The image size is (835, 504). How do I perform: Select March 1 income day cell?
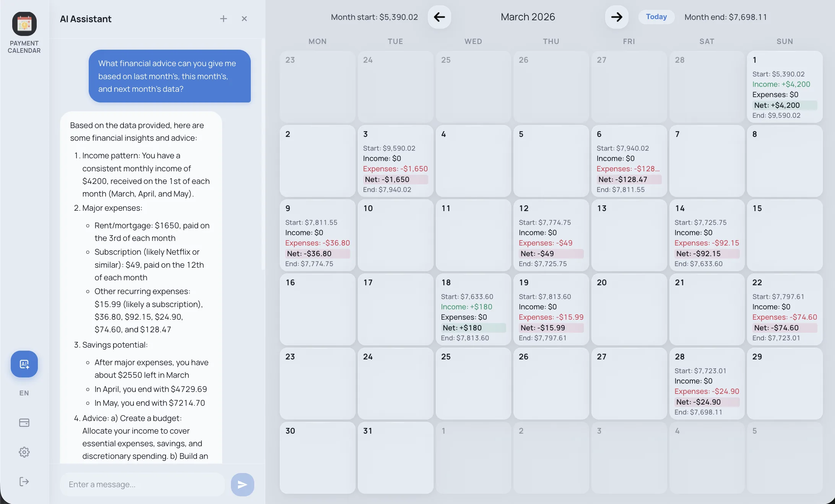tap(785, 87)
